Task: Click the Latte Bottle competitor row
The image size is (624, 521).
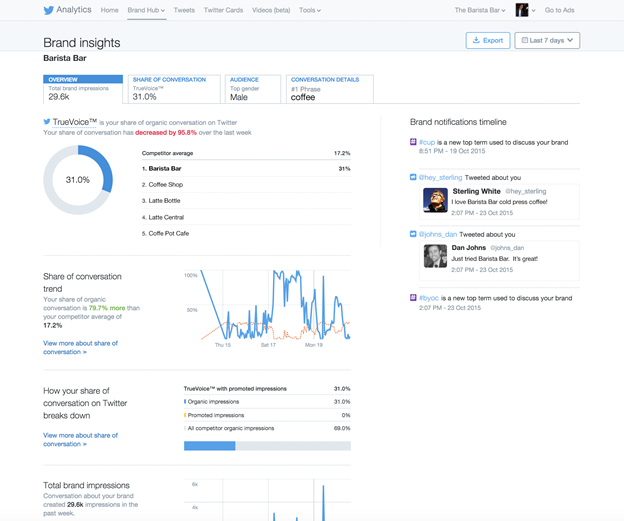Action: coord(246,201)
